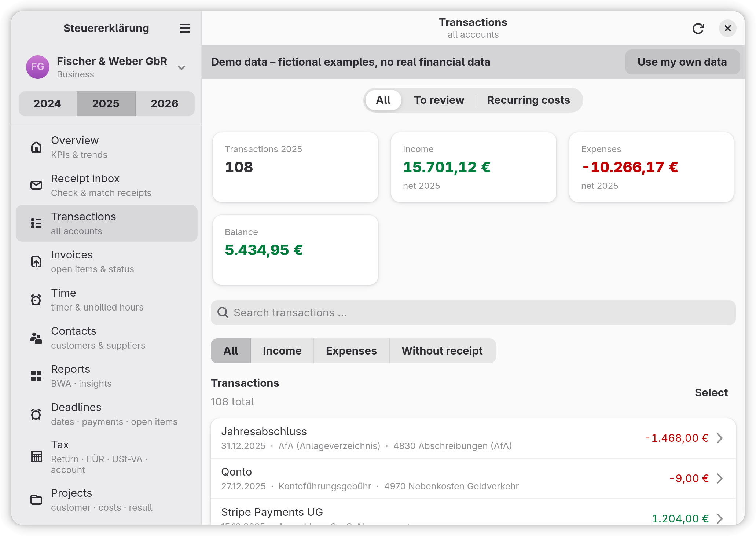Click the Invoices document icon

point(36,262)
